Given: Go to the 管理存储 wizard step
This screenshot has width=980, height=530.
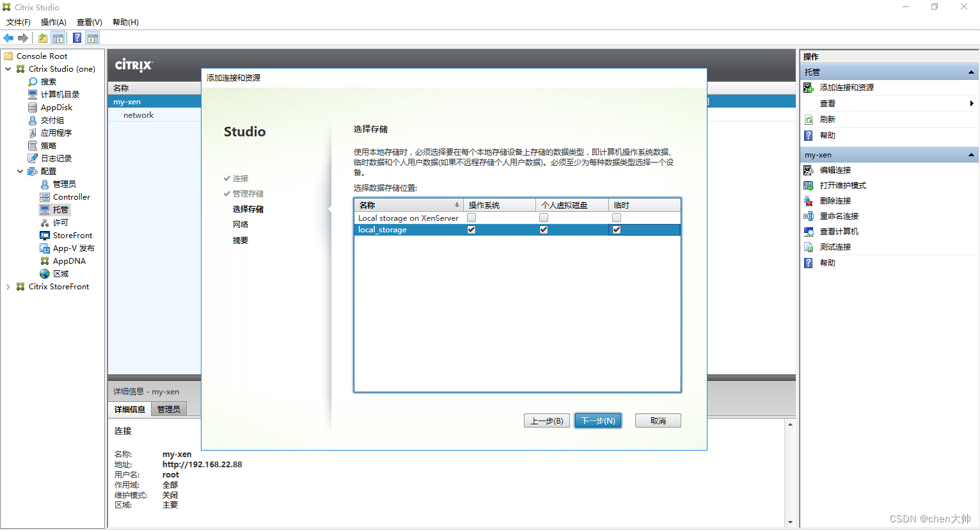Looking at the screenshot, I should click(x=248, y=194).
